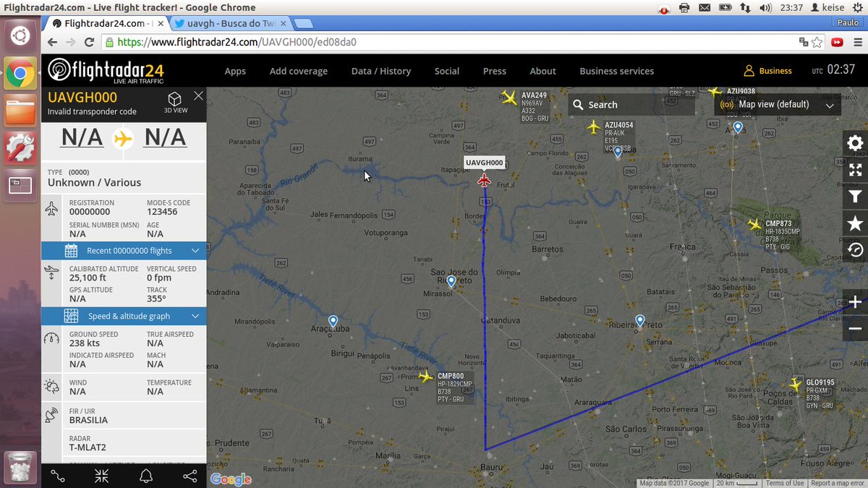
Task: Toggle fullscreen map using the expand arrows icon
Action: [x=855, y=170]
